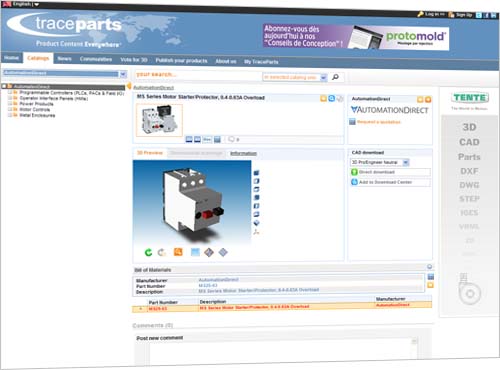Click the first blue icon below product thumbnail
Viewport: 500px width, 370px height.
point(189,139)
